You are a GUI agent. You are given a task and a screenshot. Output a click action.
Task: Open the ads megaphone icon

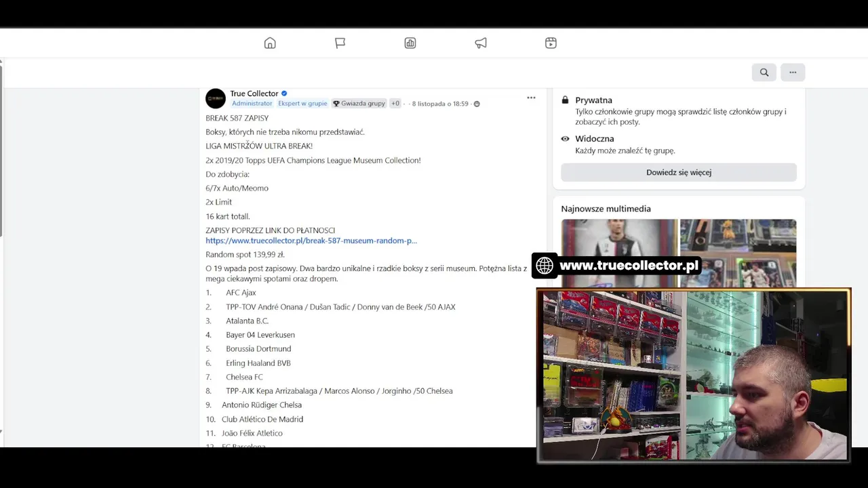[x=481, y=43]
